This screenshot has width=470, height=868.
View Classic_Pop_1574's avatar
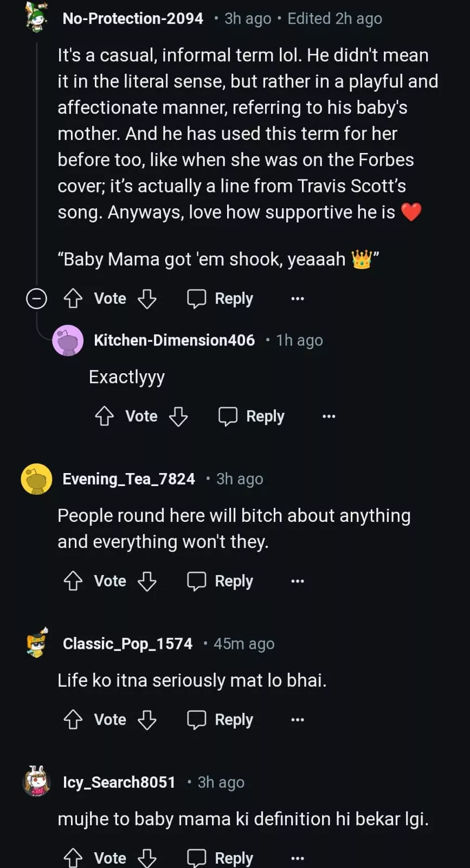click(x=37, y=643)
